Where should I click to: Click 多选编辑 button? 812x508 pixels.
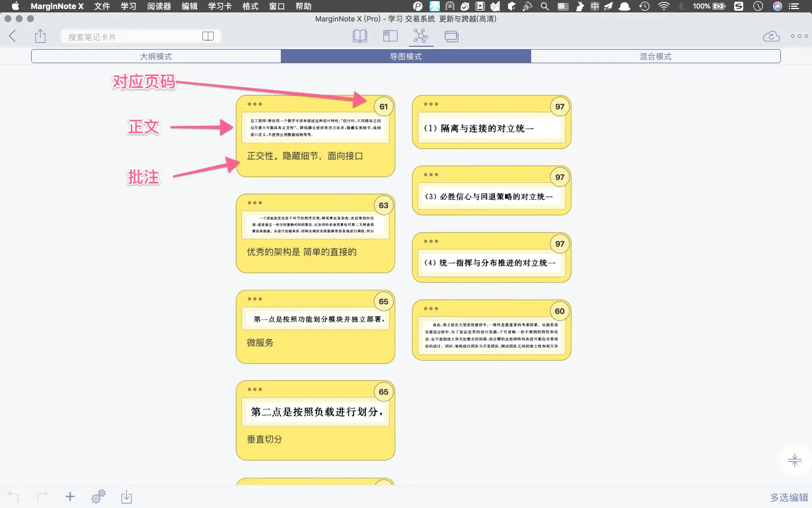(x=789, y=497)
